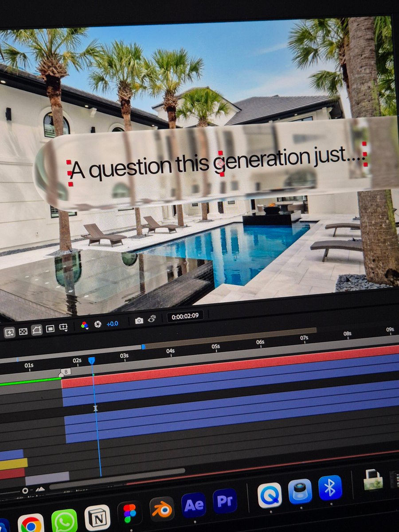
Task: Click the After Effects Dock icon
Action: 193,505
